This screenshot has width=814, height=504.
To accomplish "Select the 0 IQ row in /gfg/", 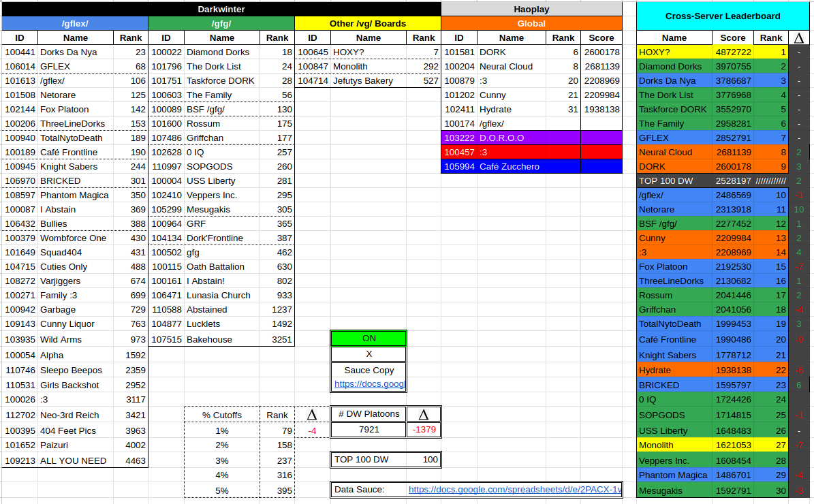I will [x=221, y=152].
